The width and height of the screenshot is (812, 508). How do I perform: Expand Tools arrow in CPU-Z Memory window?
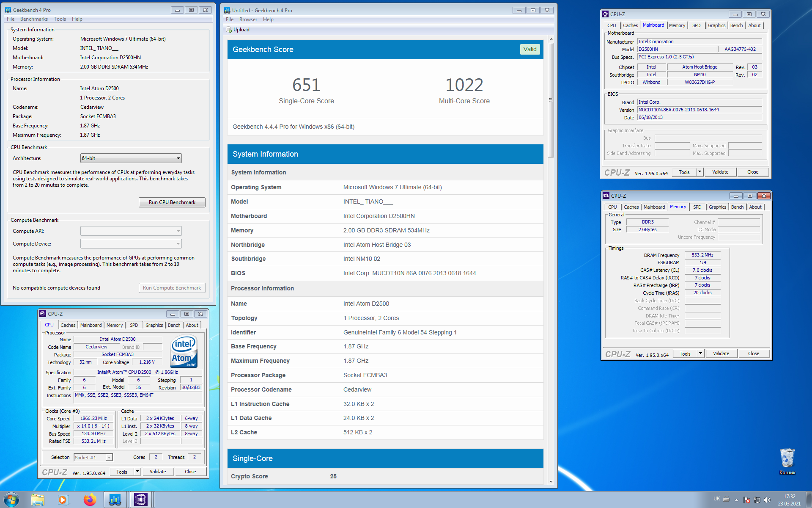(701, 353)
